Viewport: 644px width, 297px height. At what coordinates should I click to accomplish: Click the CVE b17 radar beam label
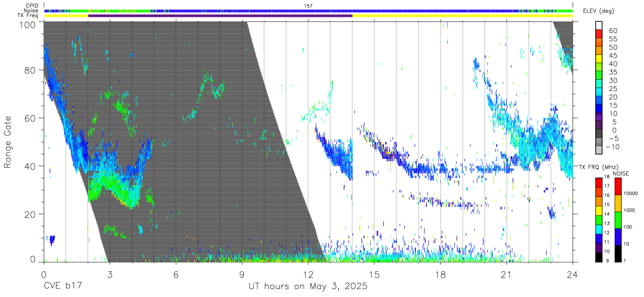coord(62,287)
